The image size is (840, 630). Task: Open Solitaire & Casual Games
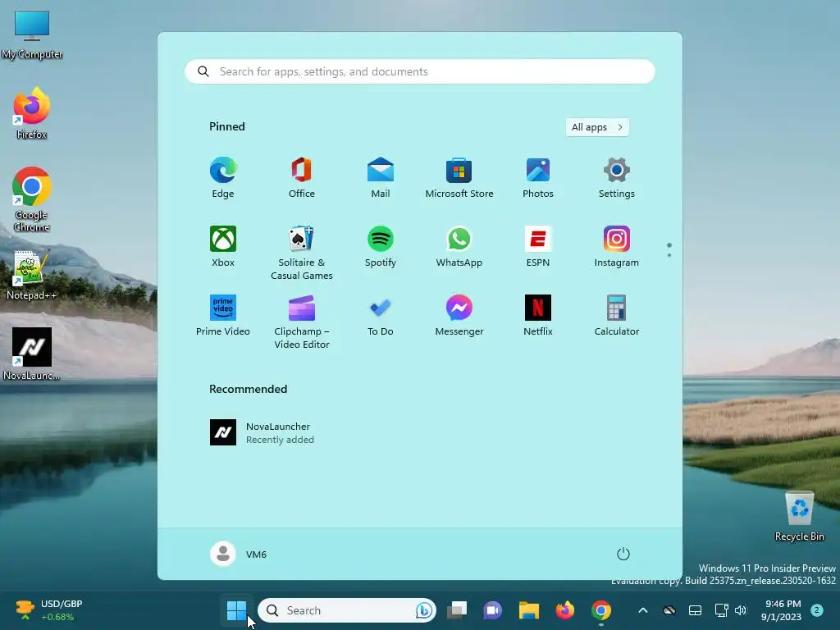click(302, 253)
